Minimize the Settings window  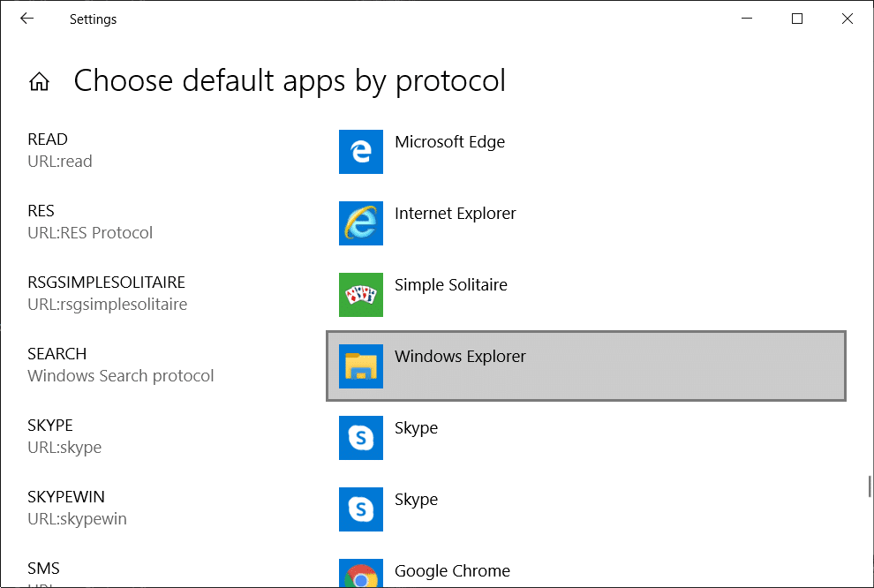pos(747,19)
